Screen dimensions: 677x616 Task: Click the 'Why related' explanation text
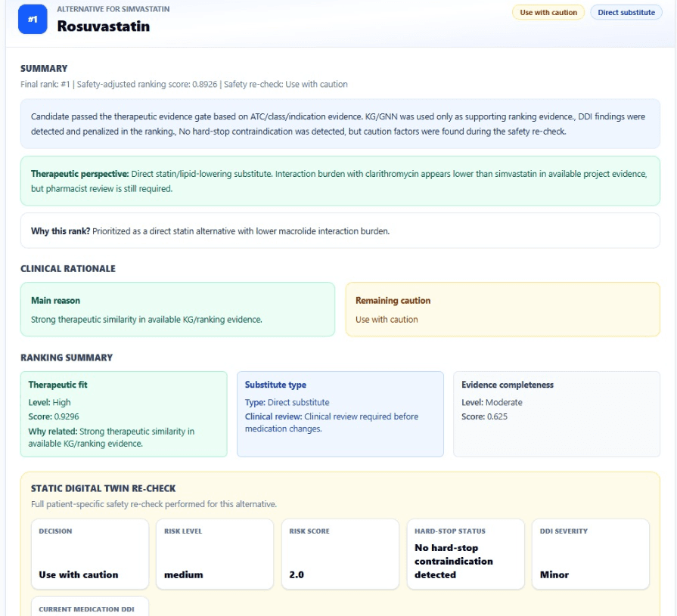(x=111, y=438)
